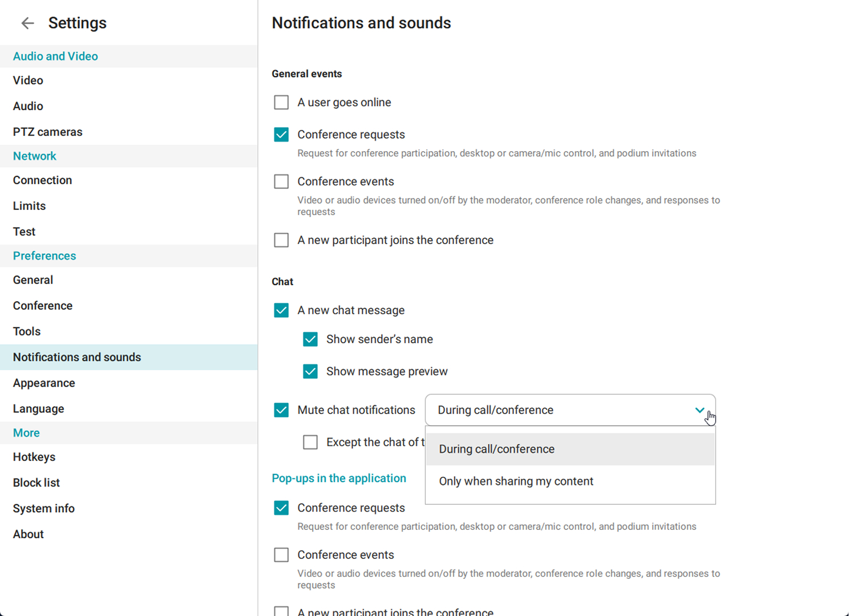Toggle the 'A new chat message' checkbox
Image resolution: width=849 pixels, height=616 pixels.
[281, 310]
